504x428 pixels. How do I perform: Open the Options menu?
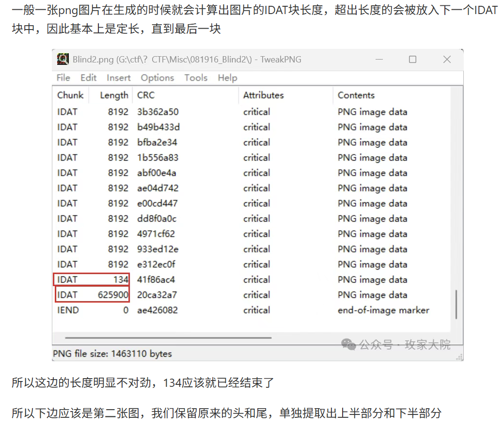coord(157,77)
